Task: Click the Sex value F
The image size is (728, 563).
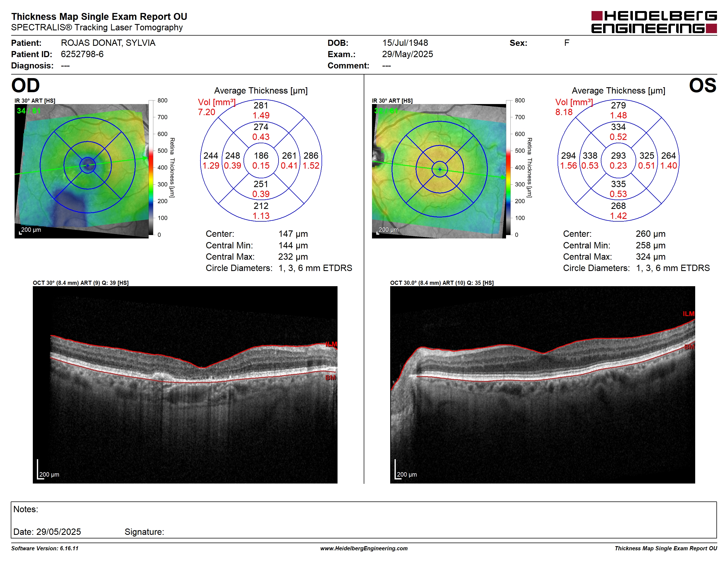Action: tap(567, 43)
